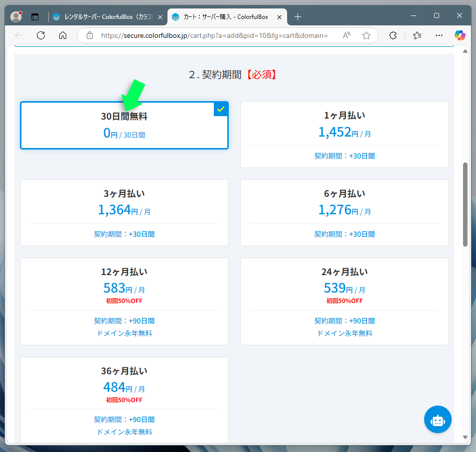
Task: Click the checkmark on the 30日間無料 card
Action: click(221, 109)
